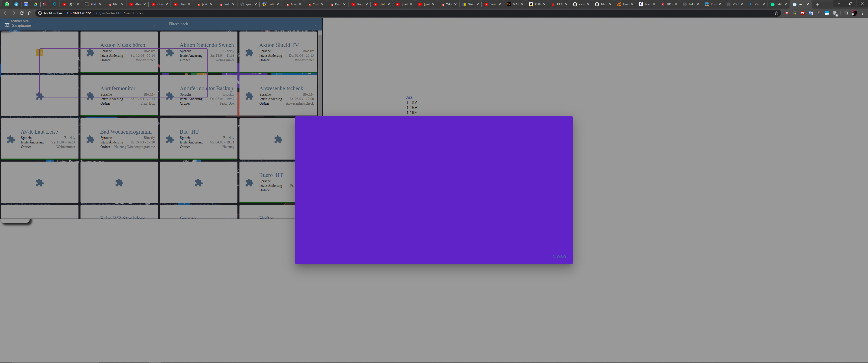Click the menu icon beside Skriptname
Viewport: 868px width, 363px height.
7,25
